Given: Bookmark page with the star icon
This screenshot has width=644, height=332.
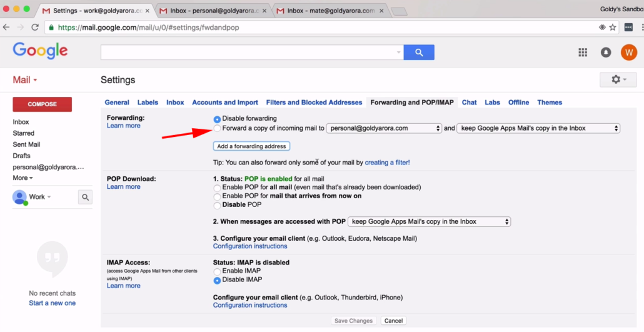Looking at the screenshot, I should [x=613, y=28].
